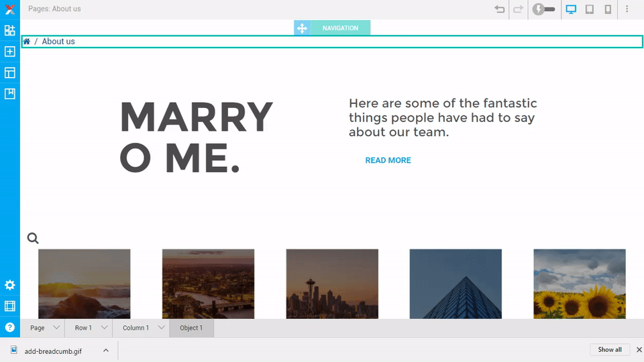Click the NAVIGATION object label
644x362 pixels.
[x=341, y=28]
